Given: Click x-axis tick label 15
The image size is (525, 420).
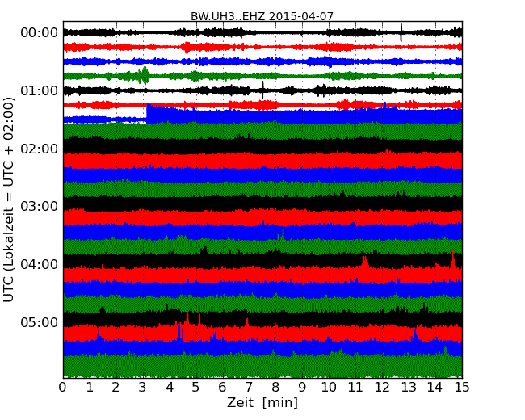Looking at the screenshot, I should (462, 388).
